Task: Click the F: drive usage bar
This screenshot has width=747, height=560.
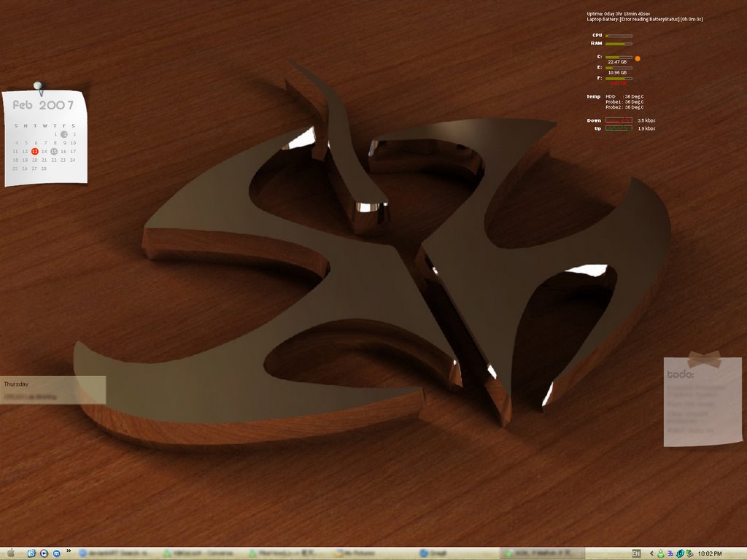Action: [619, 79]
